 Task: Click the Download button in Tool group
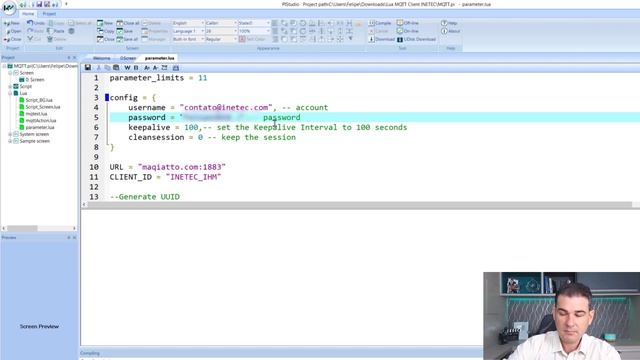[x=381, y=39]
